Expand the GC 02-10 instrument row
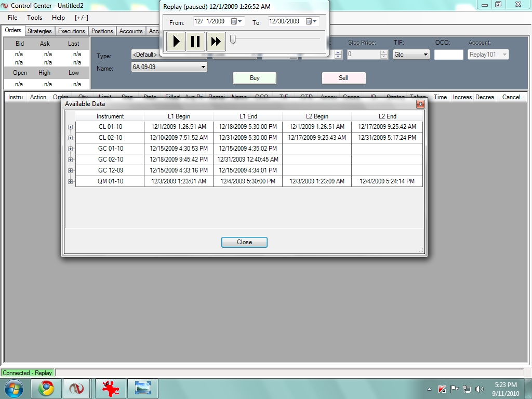 [70, 159]
